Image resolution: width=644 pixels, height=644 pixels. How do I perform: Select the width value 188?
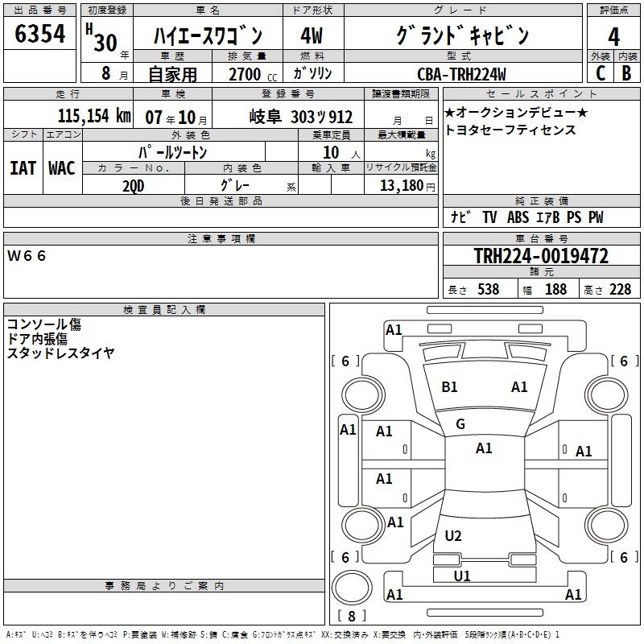[556, 289]
